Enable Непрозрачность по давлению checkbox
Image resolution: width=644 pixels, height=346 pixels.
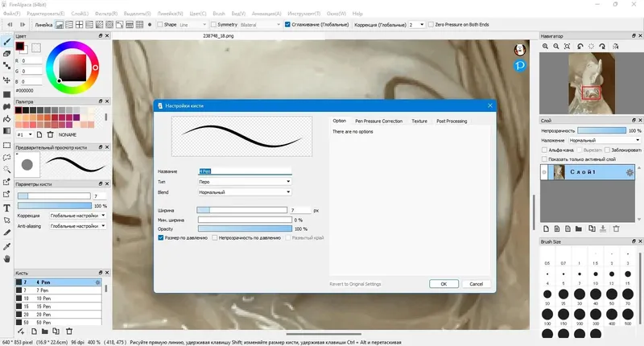pyautogui.click(x=214, y=237)
